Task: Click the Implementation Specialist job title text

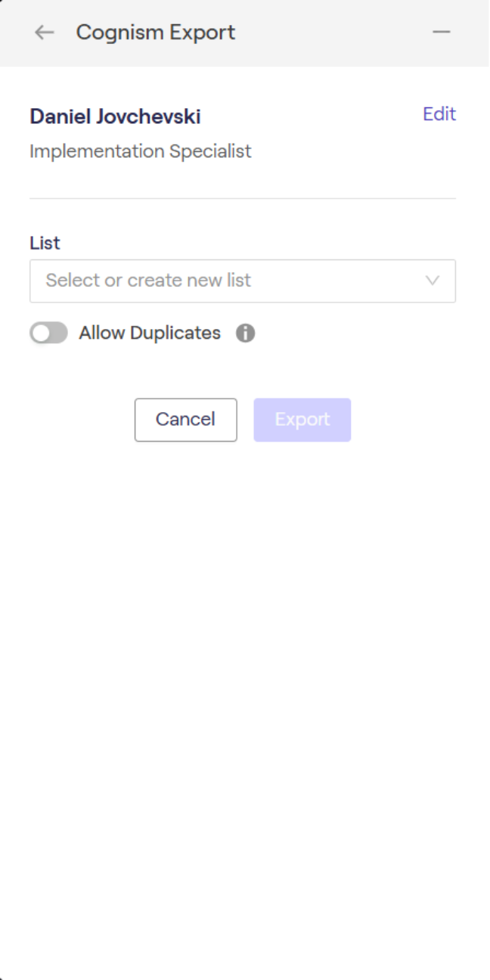Action: [140, 151]
